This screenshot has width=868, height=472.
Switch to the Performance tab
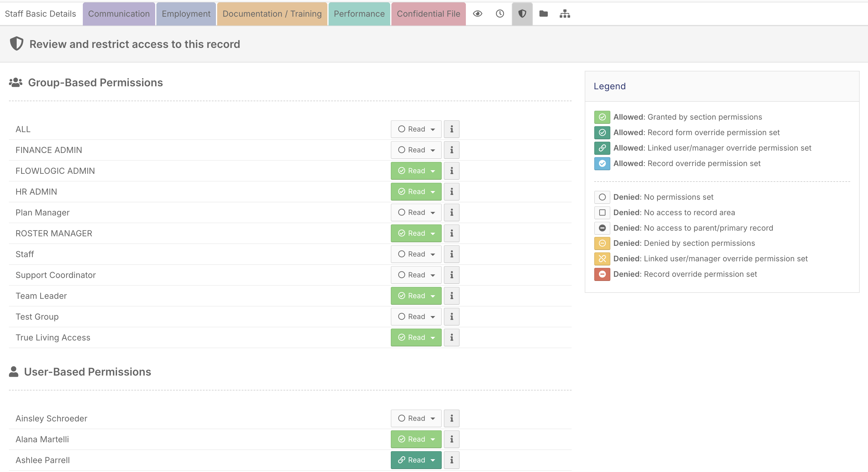click(x=359, y=14)
